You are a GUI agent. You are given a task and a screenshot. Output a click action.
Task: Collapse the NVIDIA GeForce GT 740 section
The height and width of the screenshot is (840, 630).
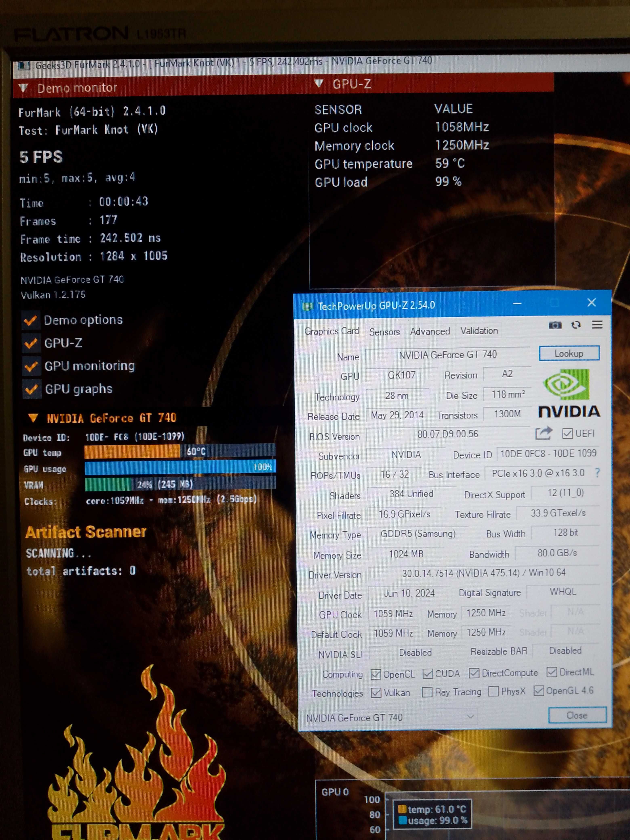point(33,418)
